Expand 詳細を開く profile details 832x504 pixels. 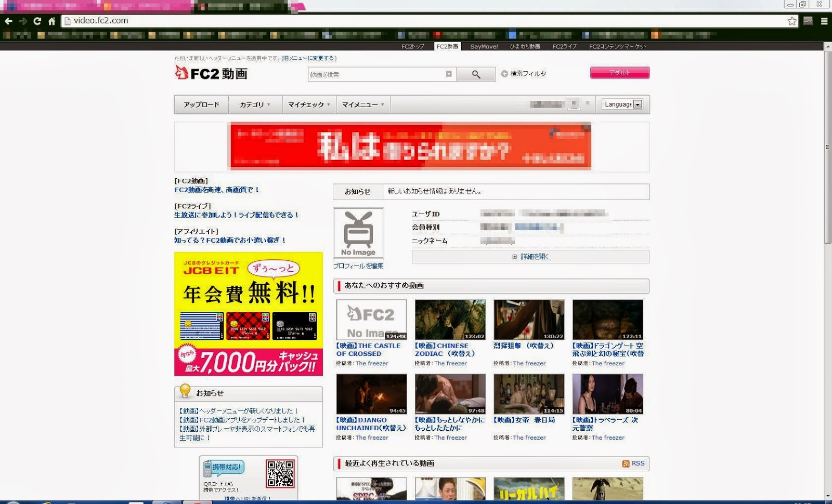tap(530, 257)
